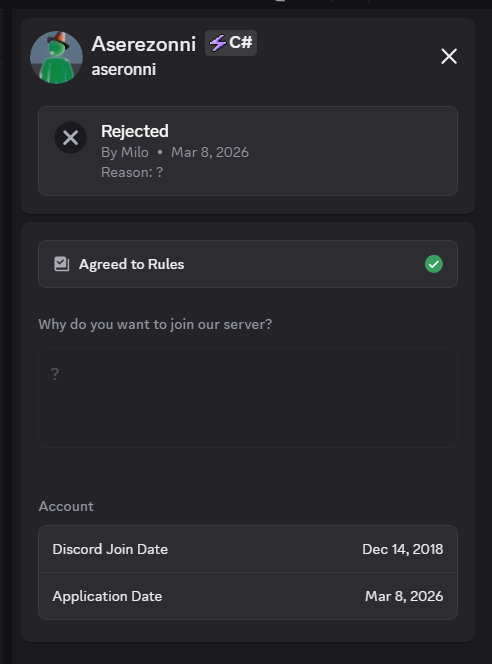
Task: Click inside the application answer box
Action: click(x=248, y=397)
